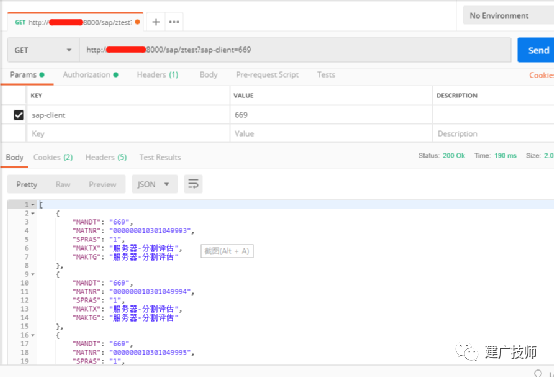This screenshot has width=554, height=377.
Task: Open the request Body tab
Action: click(208, 75)
